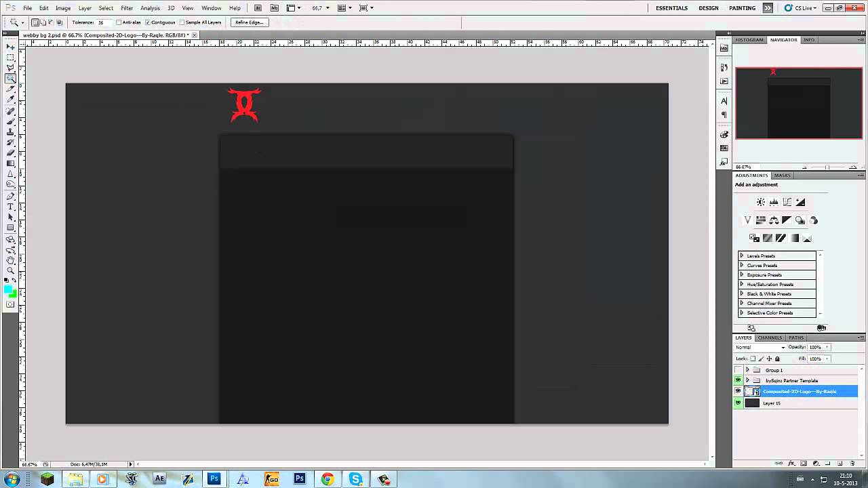Open Google Chrome from the taskbar

pos(328,479)
